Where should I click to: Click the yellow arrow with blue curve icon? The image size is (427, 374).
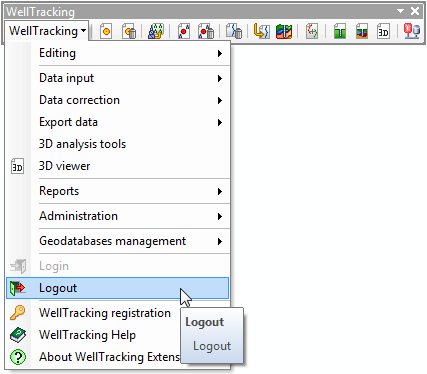coord(261,31)
